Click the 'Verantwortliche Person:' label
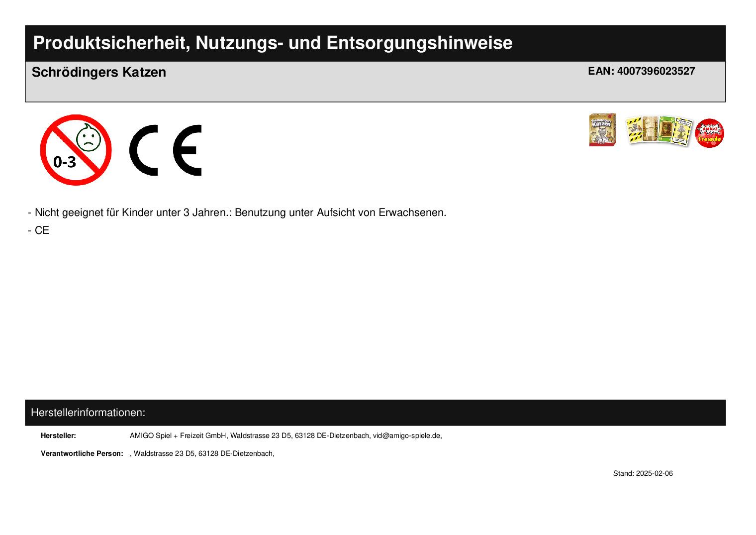 point(82,453)
